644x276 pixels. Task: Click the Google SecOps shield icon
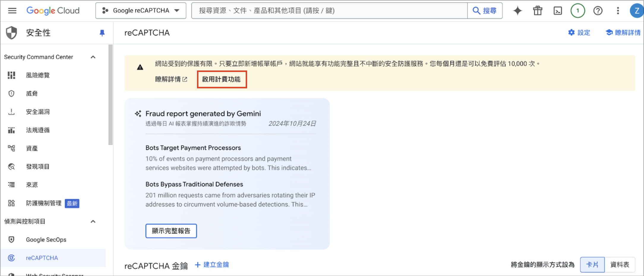coord(11,240)
